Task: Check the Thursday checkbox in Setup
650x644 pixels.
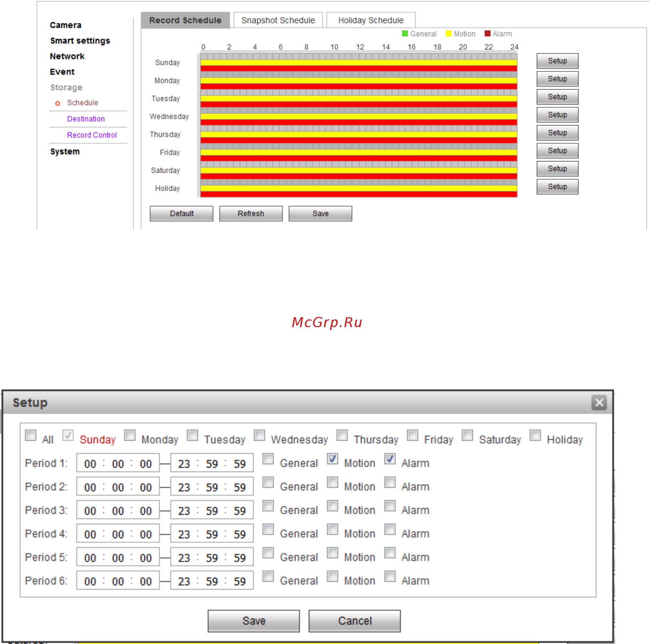Action: (342, 435)
